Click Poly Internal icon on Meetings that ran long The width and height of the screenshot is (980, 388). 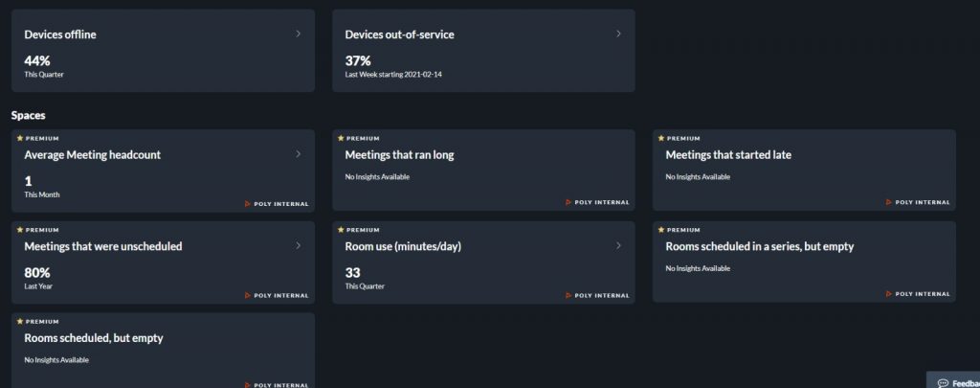568,202
